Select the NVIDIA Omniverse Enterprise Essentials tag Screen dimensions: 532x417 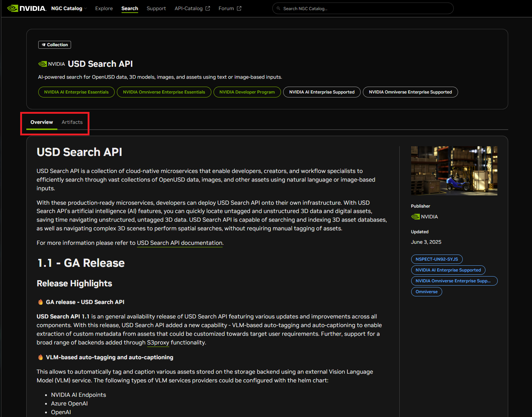click(164, 92)
